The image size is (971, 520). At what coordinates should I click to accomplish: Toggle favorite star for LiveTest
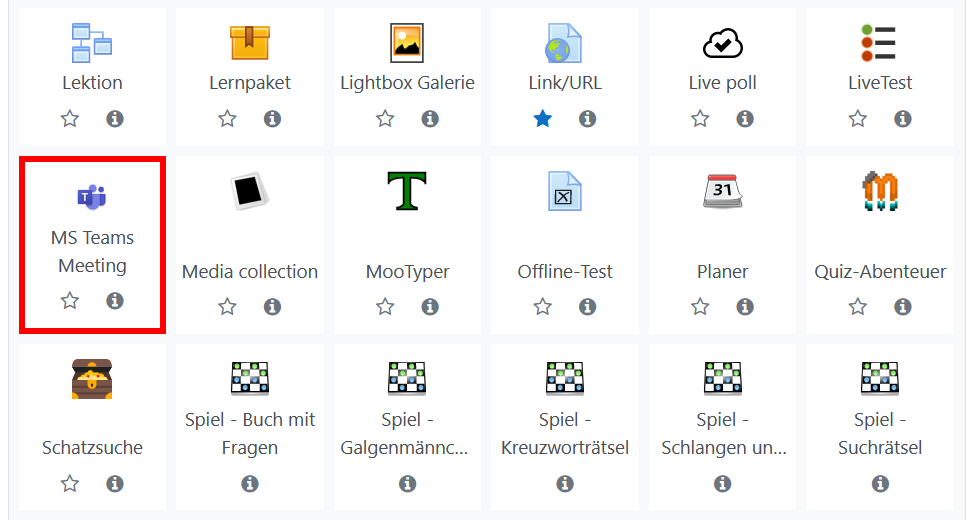point(858,119)
